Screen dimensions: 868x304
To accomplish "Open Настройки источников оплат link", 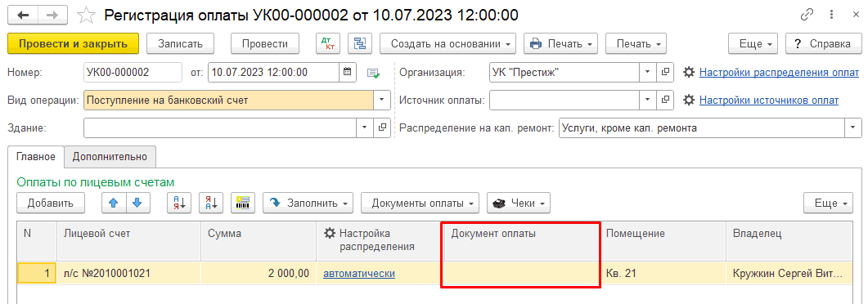I will click(769, 100).
